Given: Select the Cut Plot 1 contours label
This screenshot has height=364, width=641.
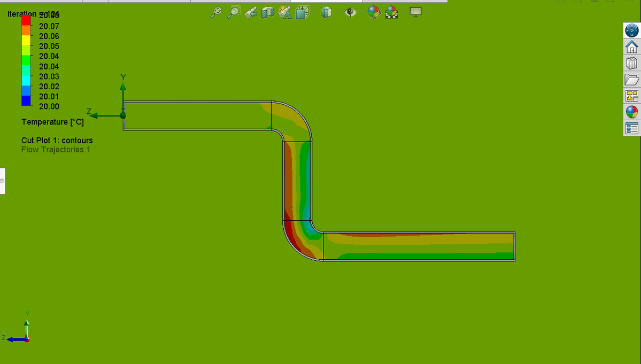Looking at the screenshot, I should pyautogui.click(x=57, y=141).
